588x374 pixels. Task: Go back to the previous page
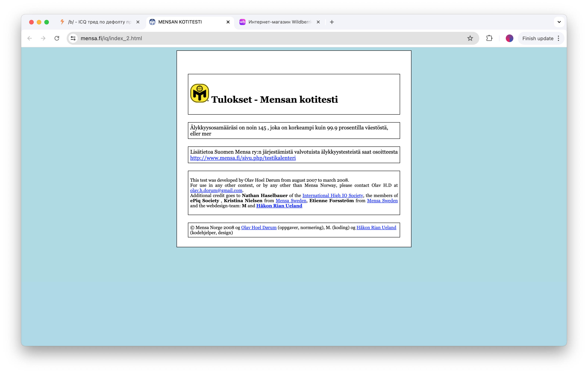point(30,38)
